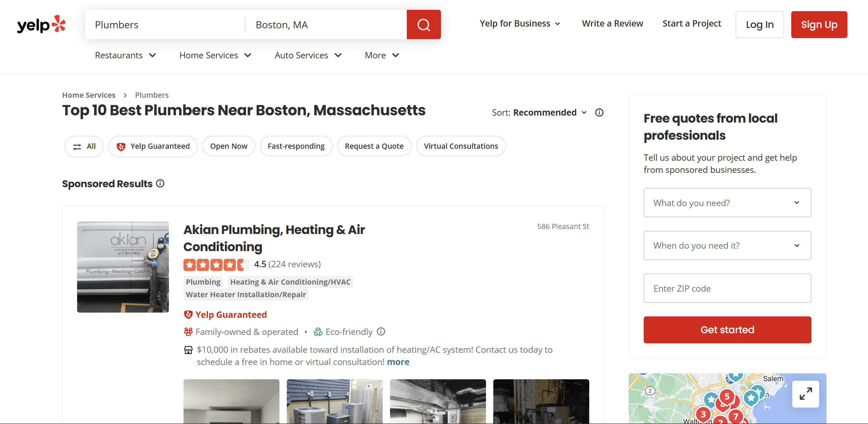Open the Yelp for Business dropdown
The image size is (868, 424).
[520, 23]
